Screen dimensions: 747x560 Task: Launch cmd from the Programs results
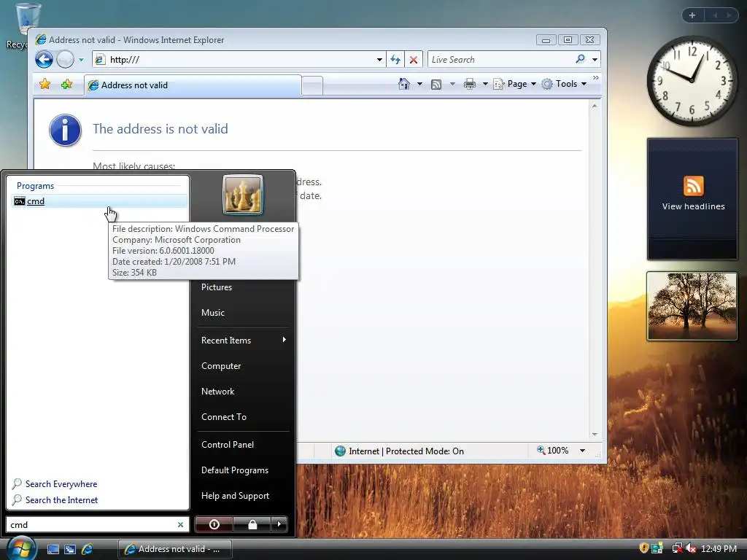tap(98, 201)
